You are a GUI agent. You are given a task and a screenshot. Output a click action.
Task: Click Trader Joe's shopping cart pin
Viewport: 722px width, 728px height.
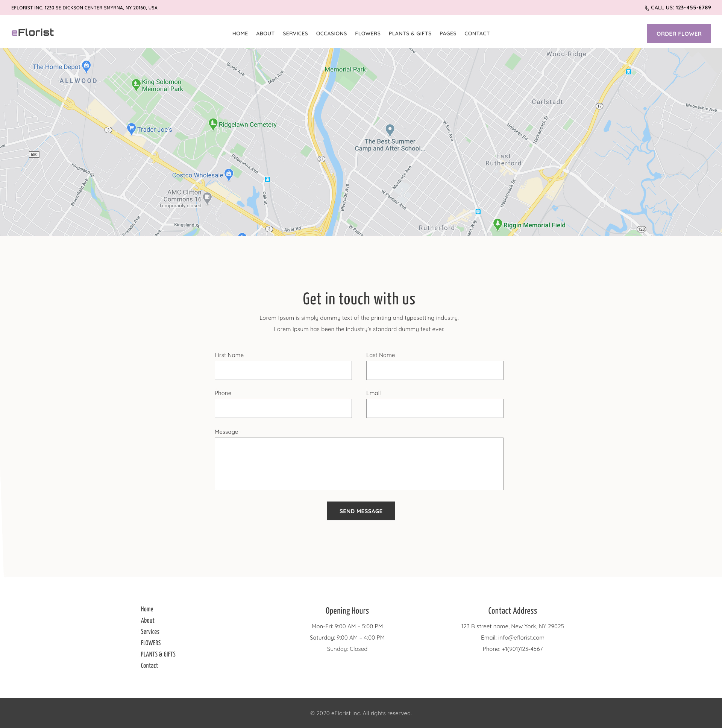click(131, 129)
